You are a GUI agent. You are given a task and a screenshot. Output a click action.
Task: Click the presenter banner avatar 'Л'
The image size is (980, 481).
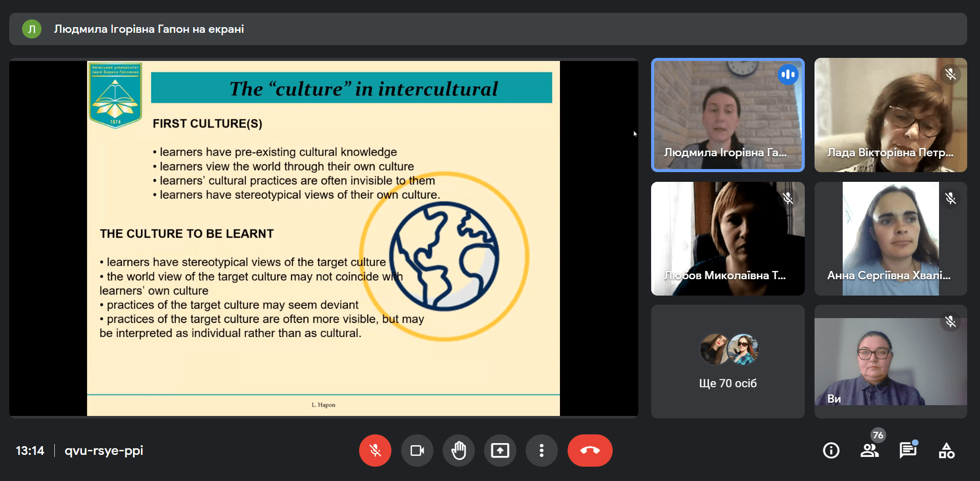pos(32,29)
